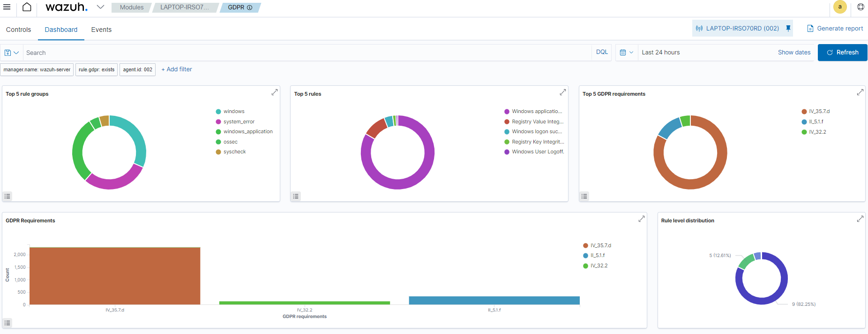This screenshot has width=868, height=334.
Task: Toggle legend list in Top 5 rules
Action: tap(296, 197)
